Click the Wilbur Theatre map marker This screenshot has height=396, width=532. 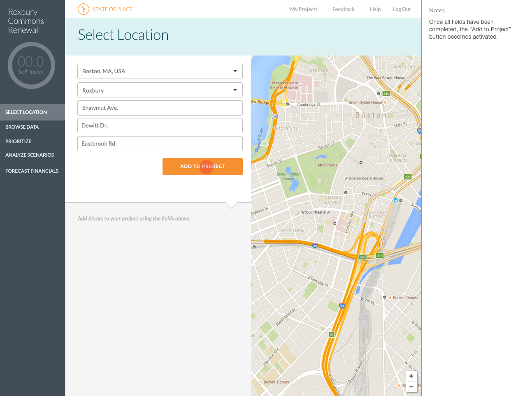pyautogui.click(x=328, y=213)
